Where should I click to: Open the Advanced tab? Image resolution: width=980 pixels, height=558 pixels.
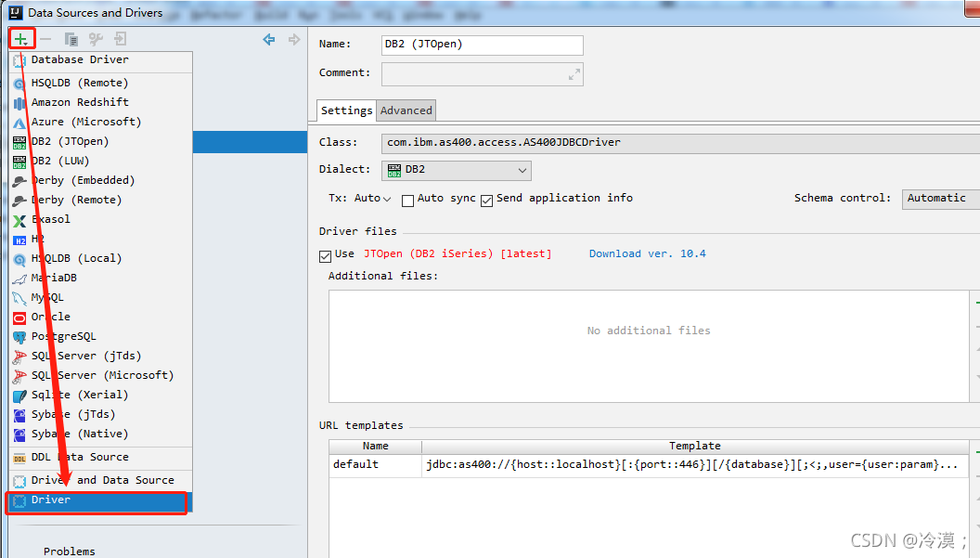406,110
